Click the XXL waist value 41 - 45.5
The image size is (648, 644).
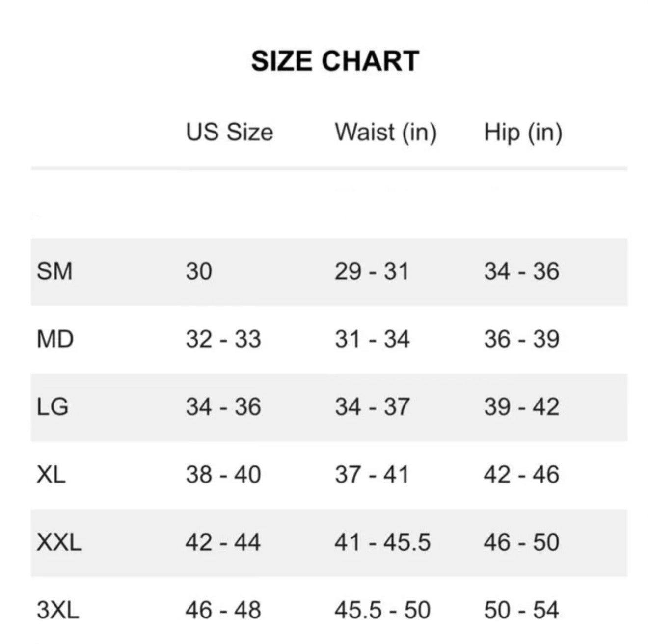click(x=382, y=542)
